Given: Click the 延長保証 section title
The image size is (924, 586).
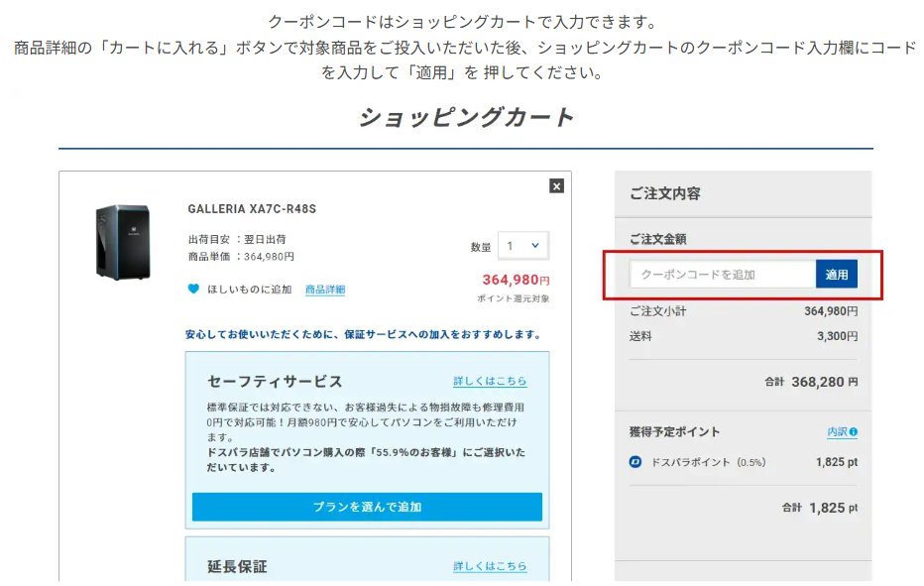Looking at the screenshot, I should [237, 566].
